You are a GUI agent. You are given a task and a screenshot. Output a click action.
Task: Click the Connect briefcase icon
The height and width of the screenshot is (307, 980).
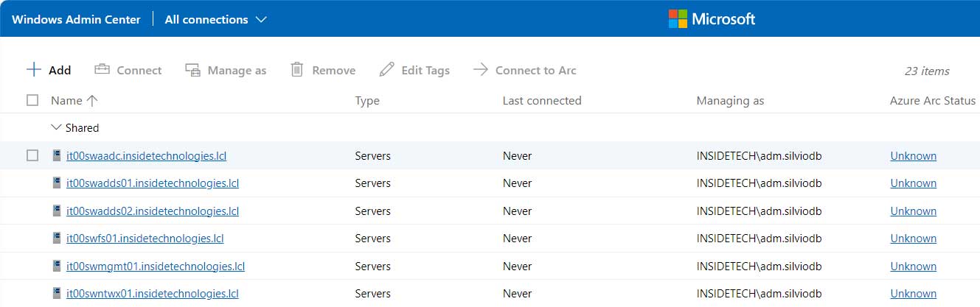coord(102,69)
